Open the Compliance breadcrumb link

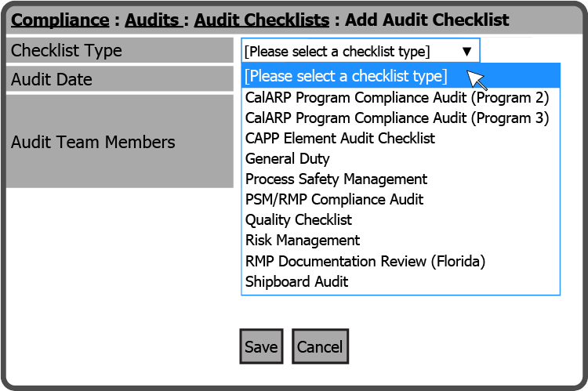click(60, 20)
